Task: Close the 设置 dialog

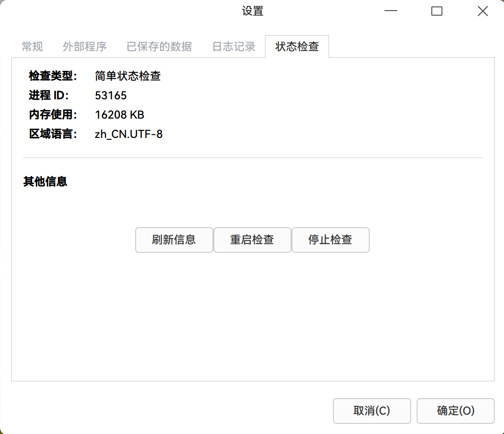Action: point(482,11)
